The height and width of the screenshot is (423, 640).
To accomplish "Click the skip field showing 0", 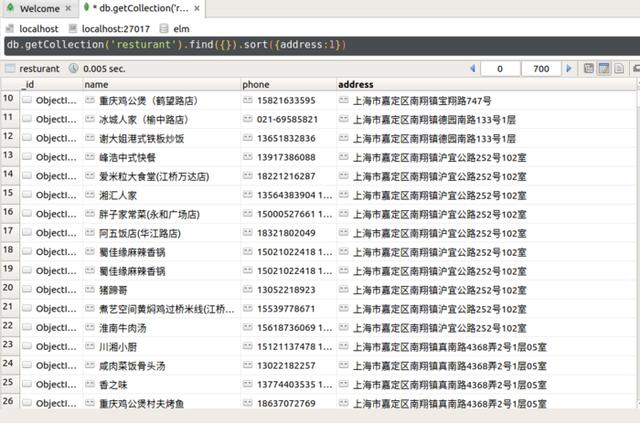I will pyautogui.click(x=500, y=69).
